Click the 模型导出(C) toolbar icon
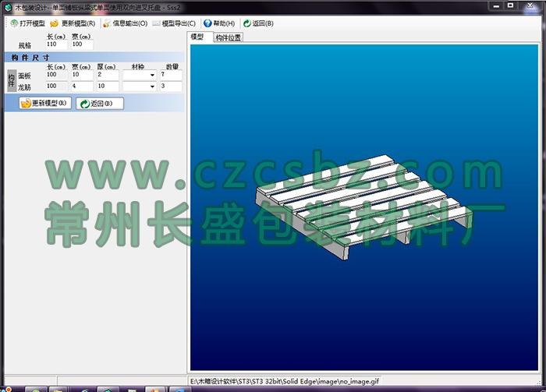The width and height of the screenshot is (546, 392). (156, 23)
